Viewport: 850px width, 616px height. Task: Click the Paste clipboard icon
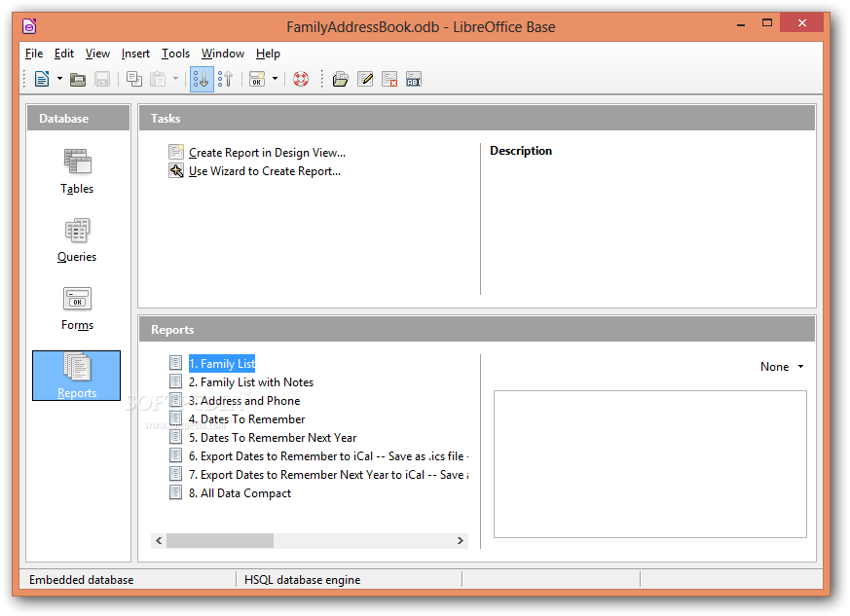point(158,80)
